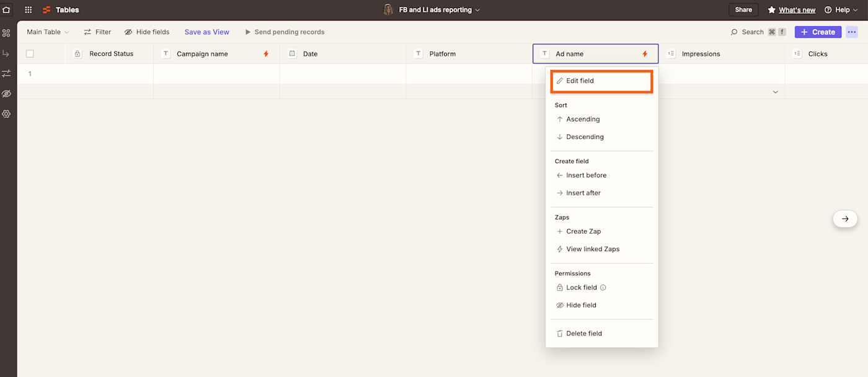Select row number 1
Screen dimensions: 868x377
pyautogui.click(x=30, y=74)
